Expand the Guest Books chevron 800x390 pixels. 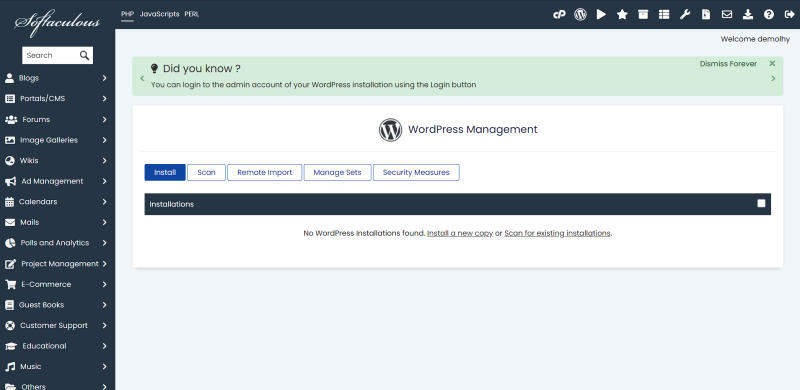104,305
